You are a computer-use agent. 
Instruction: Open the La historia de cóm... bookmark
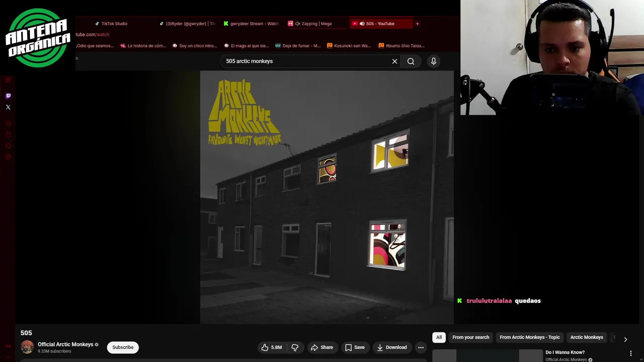point(143,46)
